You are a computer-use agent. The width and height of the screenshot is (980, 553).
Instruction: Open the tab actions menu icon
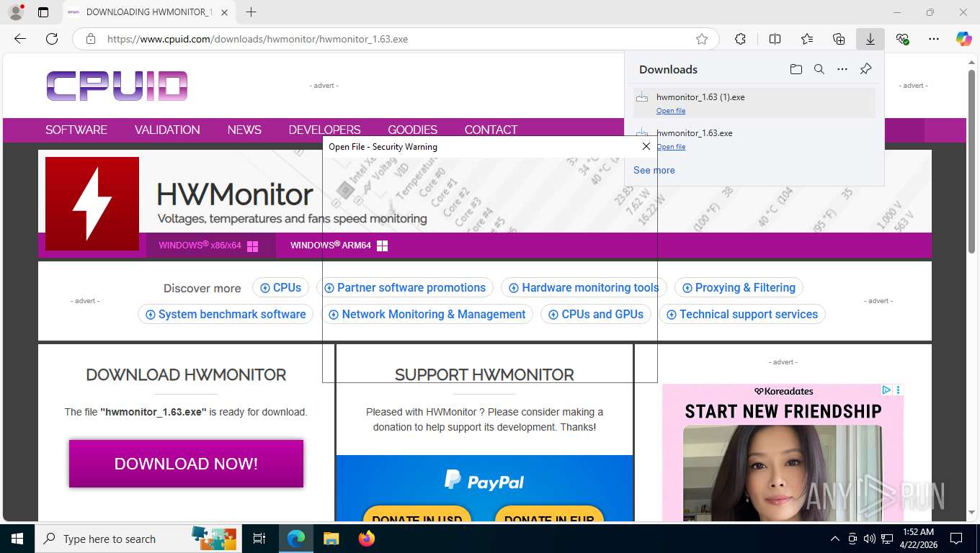pos(43,12)
